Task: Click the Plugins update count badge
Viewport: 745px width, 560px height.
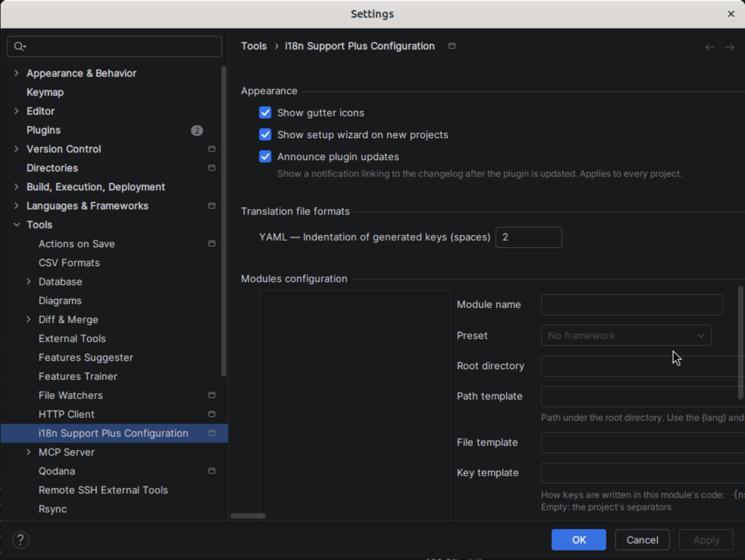Action: 197,130
